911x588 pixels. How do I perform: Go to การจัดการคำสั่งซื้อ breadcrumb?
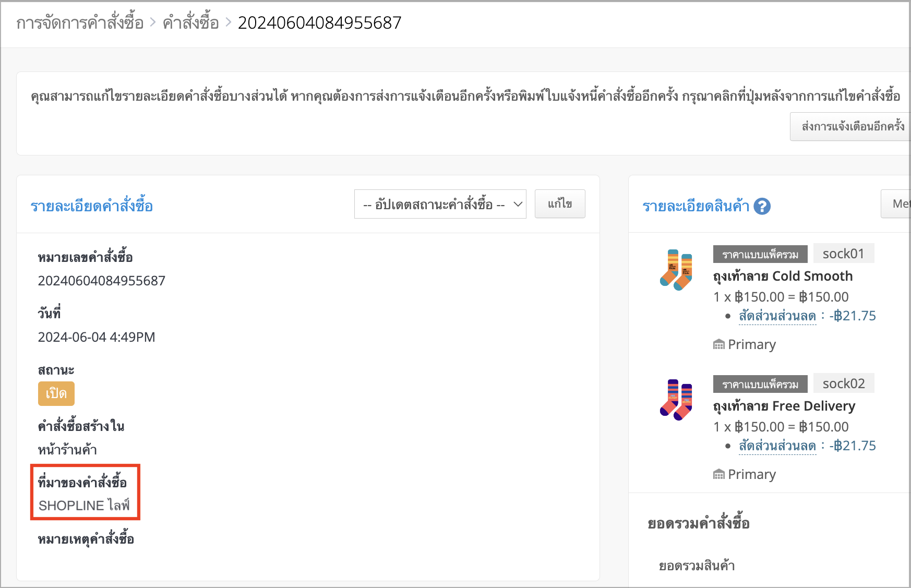[x=80, y=23]
